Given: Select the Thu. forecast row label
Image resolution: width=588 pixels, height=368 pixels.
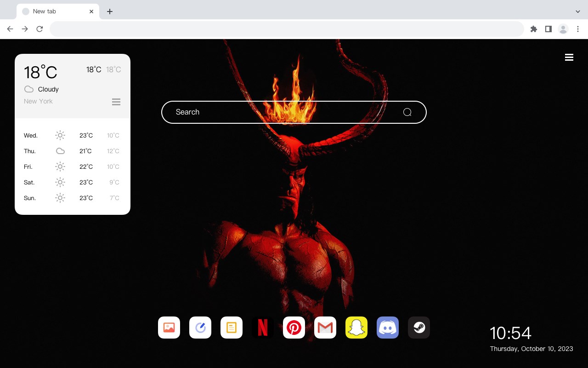Looking at the screenshot, I should point(30,151).
